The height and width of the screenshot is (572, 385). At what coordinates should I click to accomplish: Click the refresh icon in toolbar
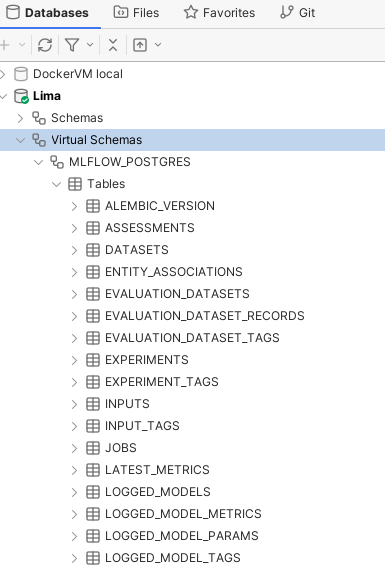[45, 45]
